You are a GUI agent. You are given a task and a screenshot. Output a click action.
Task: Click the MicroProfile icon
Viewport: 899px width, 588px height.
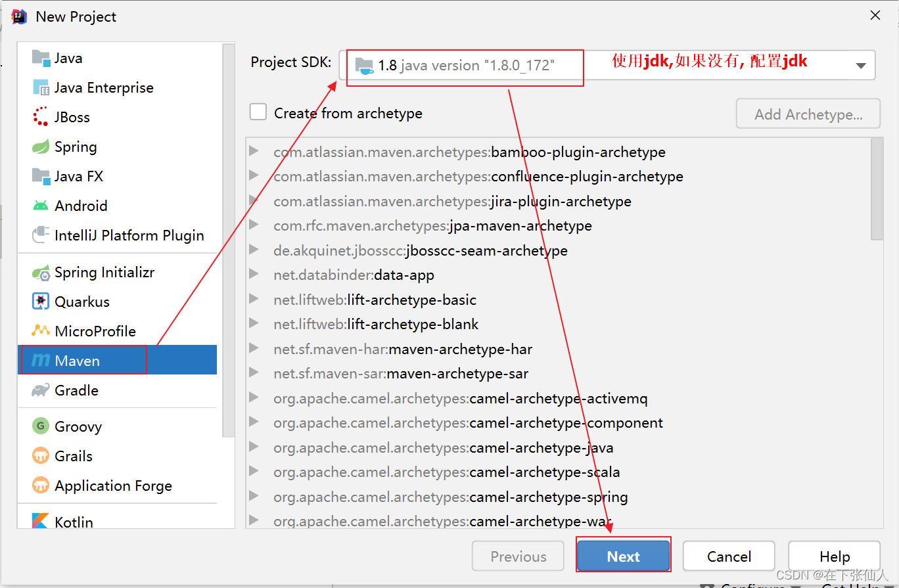pyautogui.click(x=41, y=331)
